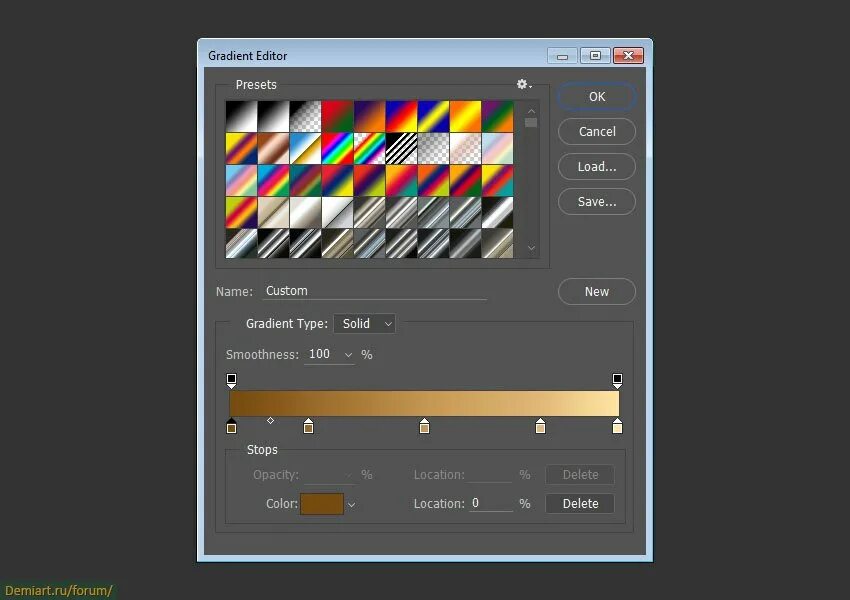Image resolution: width=850 pixels, height=600 pixels.
Task: Click the New gradient button
Action: click(x=597, y=292)
